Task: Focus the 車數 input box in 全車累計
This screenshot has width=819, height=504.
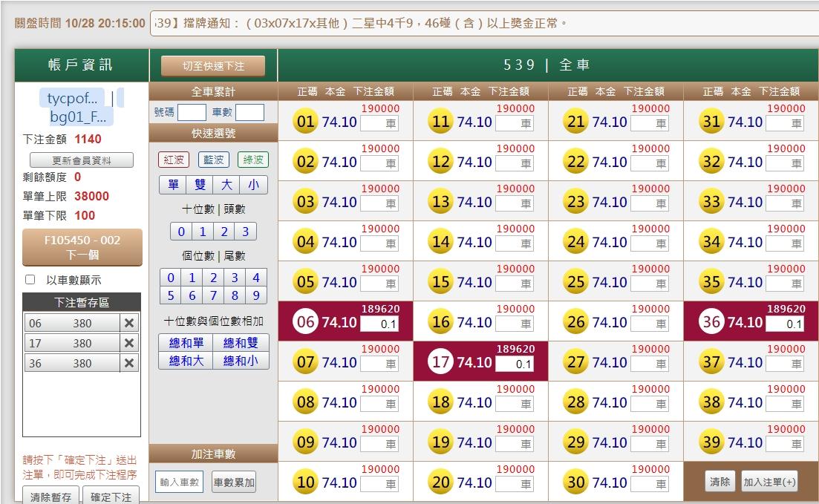Action: pos(249,112)
